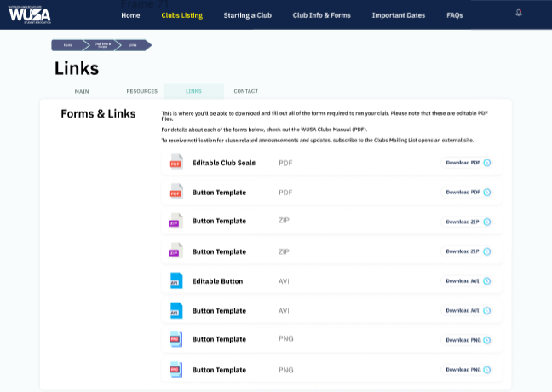Open the FAQs navigation item
Screen dimensions: 552x392
[455, 15]
